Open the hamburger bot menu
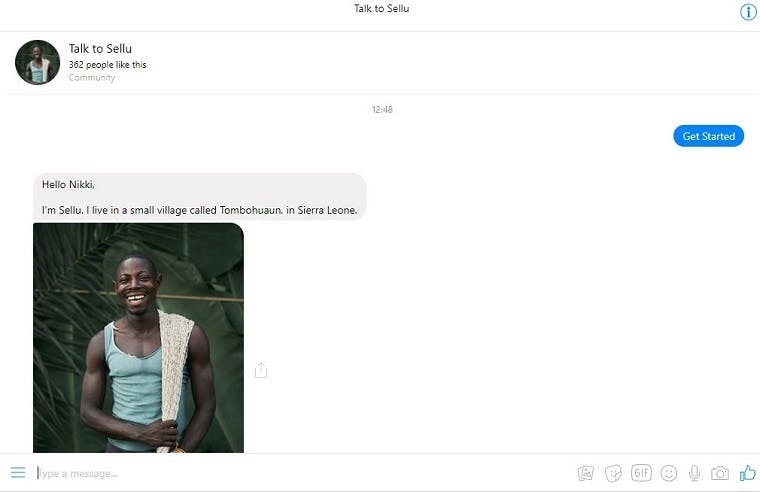This screenshot has width=760, height=492. (18, 473)
